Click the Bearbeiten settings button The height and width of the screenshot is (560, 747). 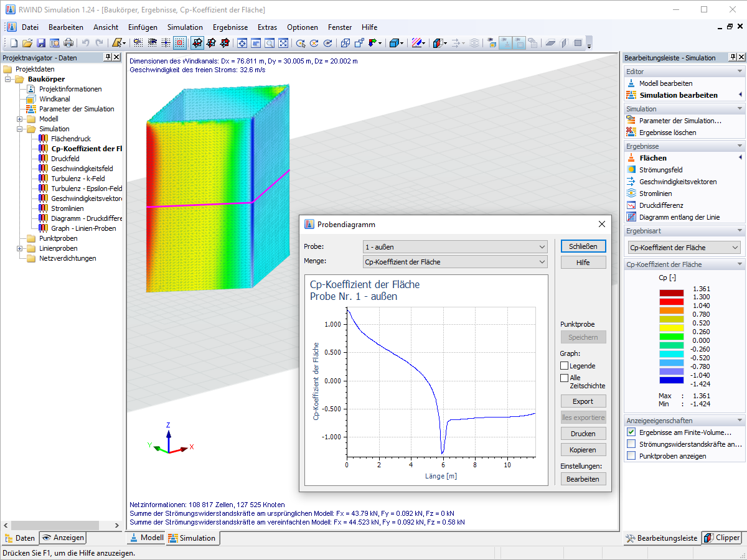[x=583, y=479]
